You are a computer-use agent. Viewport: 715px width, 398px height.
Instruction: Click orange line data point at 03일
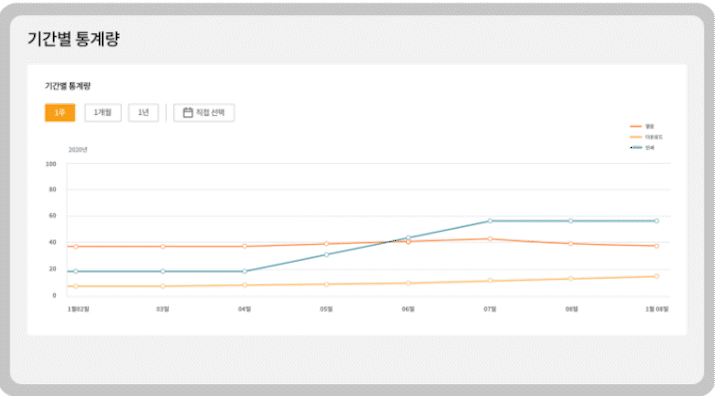pos(163,247)
